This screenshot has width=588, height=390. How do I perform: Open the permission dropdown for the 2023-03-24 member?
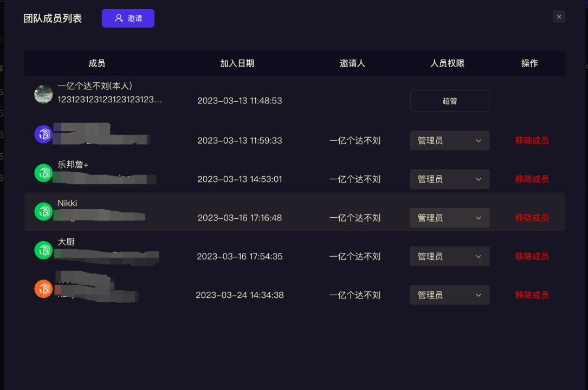tap(449, 295)
